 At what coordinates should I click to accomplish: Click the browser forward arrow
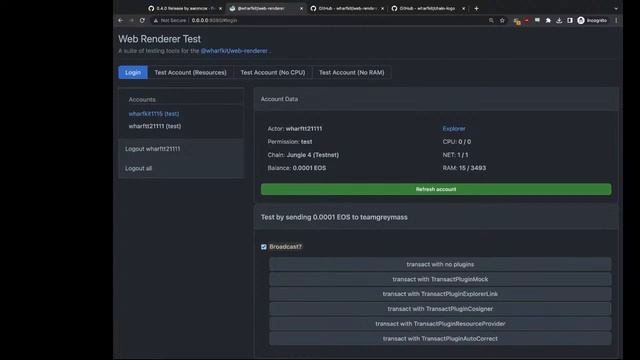pos(131,20)
